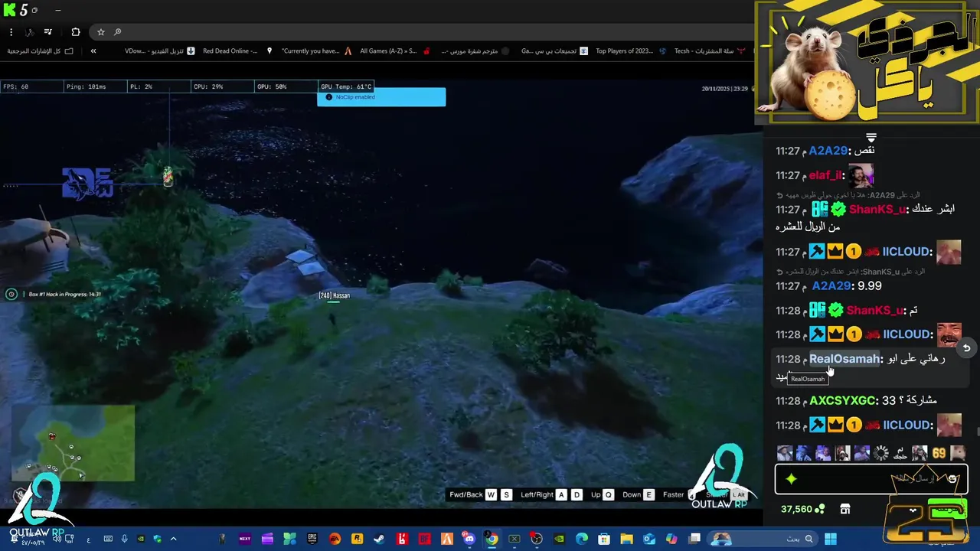The height and width of the screenshot is (551, 980).
Task: Open the emoji picker in chat input
Action: (952, 479)
